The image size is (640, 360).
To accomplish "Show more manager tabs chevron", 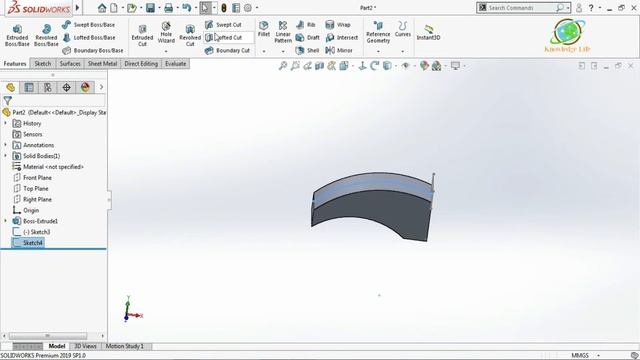I will [x=101, y=87].
